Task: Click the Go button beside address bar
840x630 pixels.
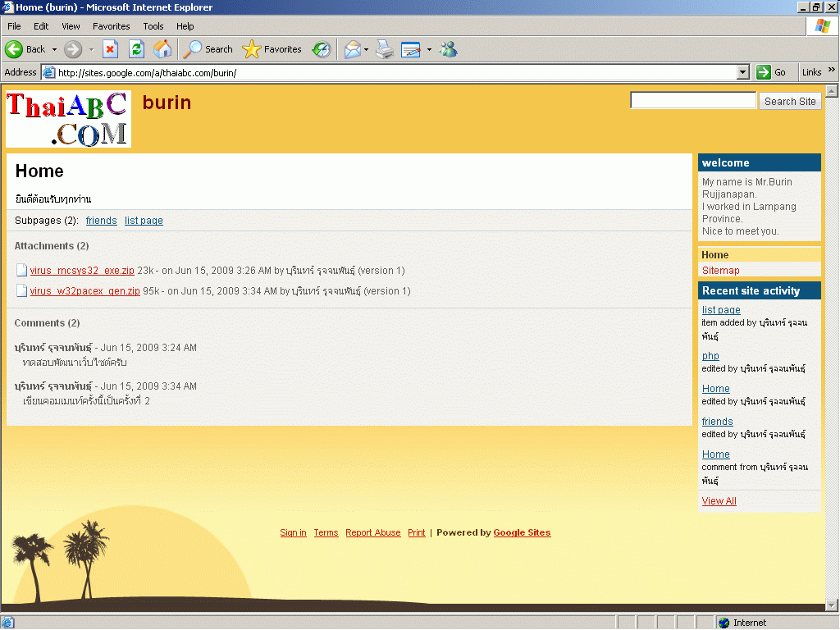Action: [x=772, y=72]
